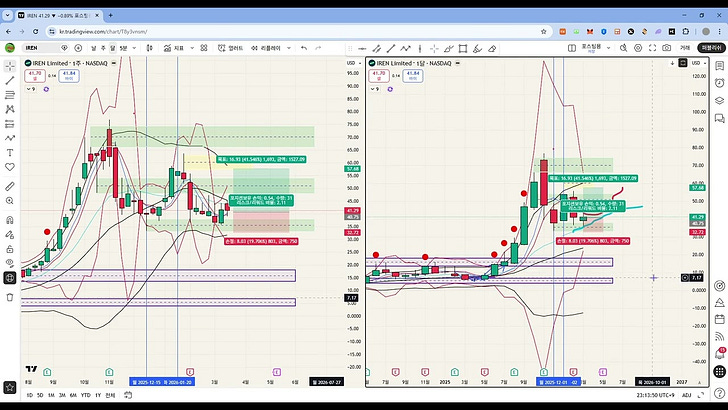Select the crosshair cursor tool in left sidebar
The height and width of the screenshot is (410, 728).
coord(10,66)
